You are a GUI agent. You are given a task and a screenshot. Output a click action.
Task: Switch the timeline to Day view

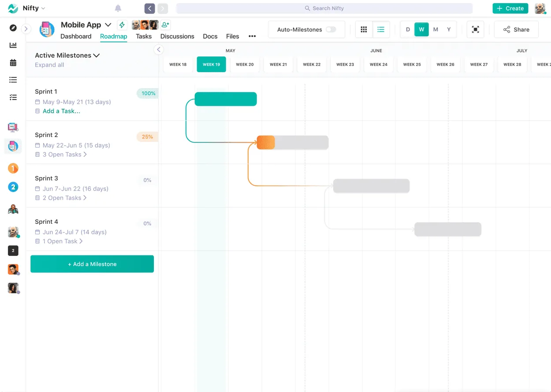[408, 29]
